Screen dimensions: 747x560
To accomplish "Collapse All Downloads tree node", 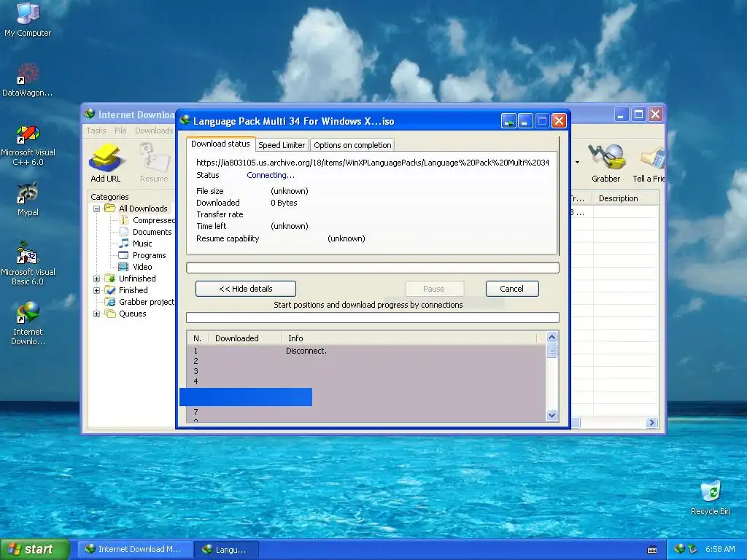I will tap(97, 209).
